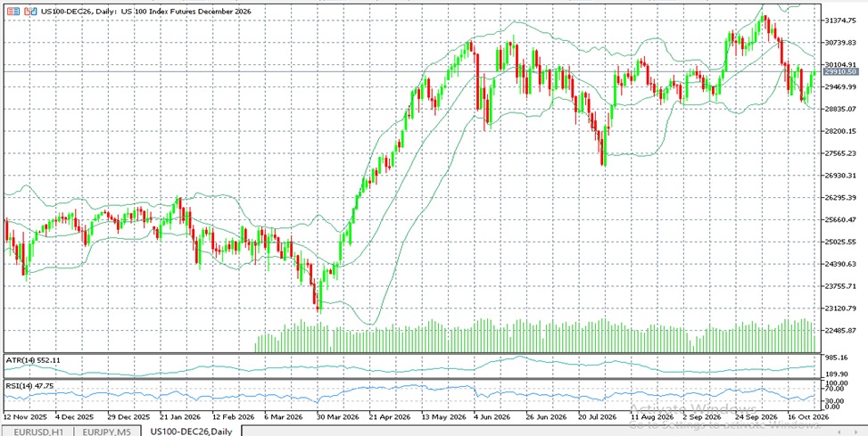868x436 pixels.
Task: Click the 23755.71 price scale label
Action: point(840,286)
